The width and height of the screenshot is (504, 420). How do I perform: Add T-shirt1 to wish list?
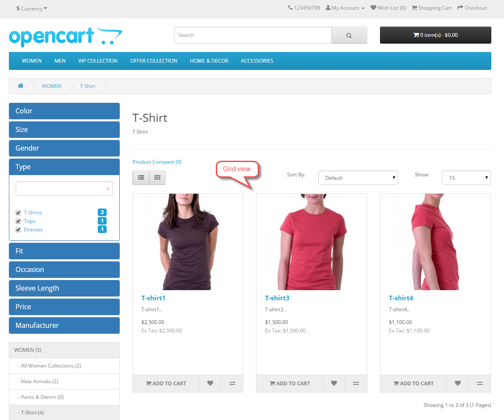point(210,383)
